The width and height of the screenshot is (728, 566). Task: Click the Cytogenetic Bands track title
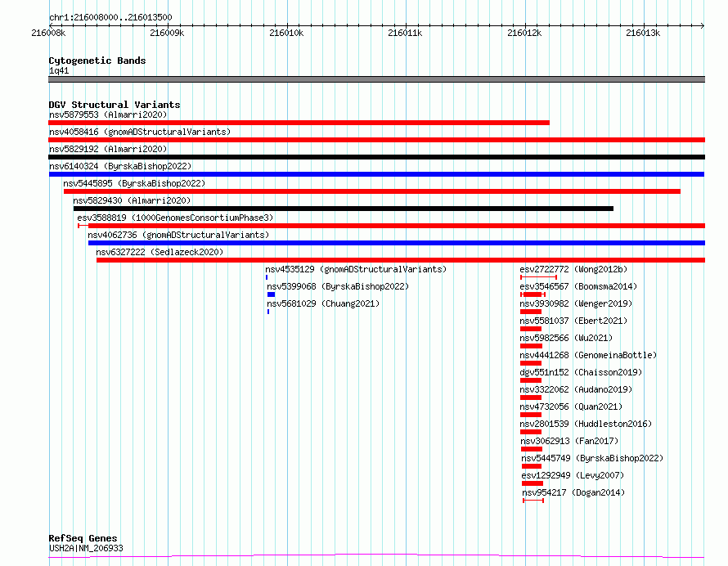(x=97, y=61)
